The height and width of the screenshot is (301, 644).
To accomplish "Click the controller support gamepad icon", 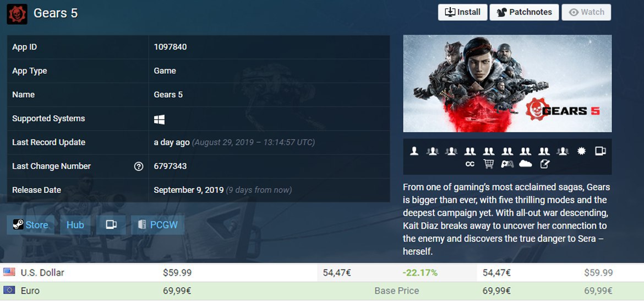I will [x=507, y=164].
